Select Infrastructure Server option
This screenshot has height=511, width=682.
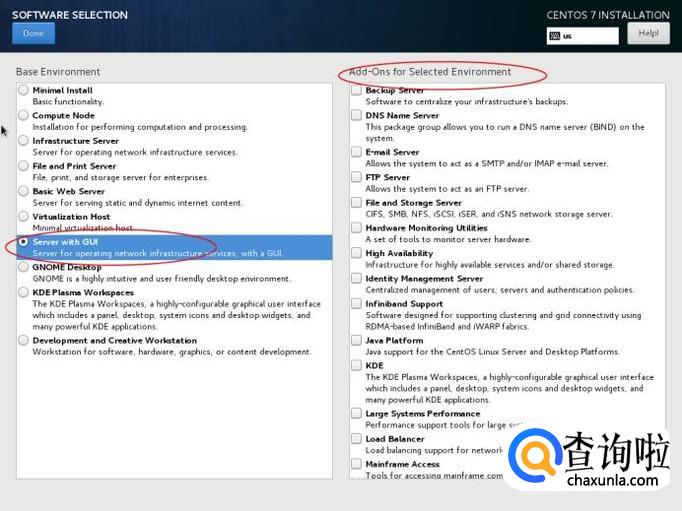point(24,141)
